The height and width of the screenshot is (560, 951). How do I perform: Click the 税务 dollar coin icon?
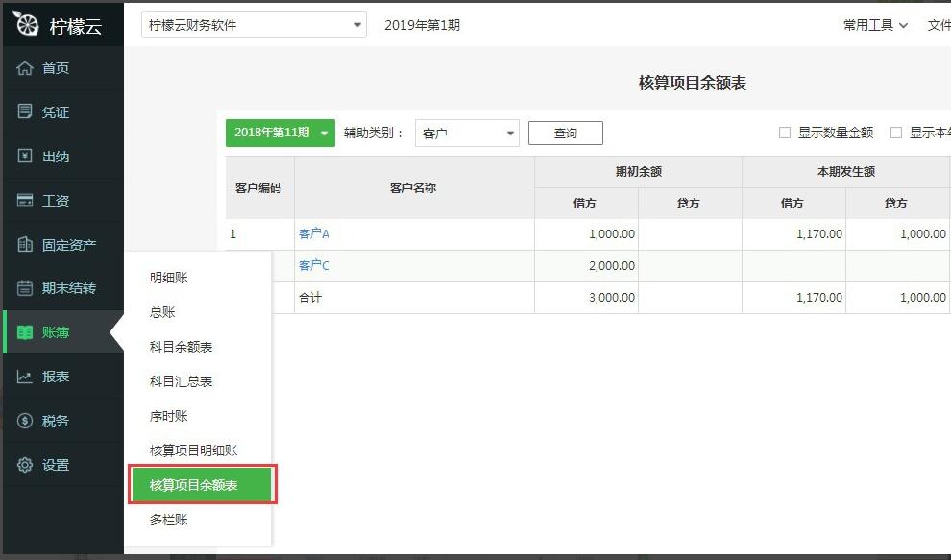point(25,421)
